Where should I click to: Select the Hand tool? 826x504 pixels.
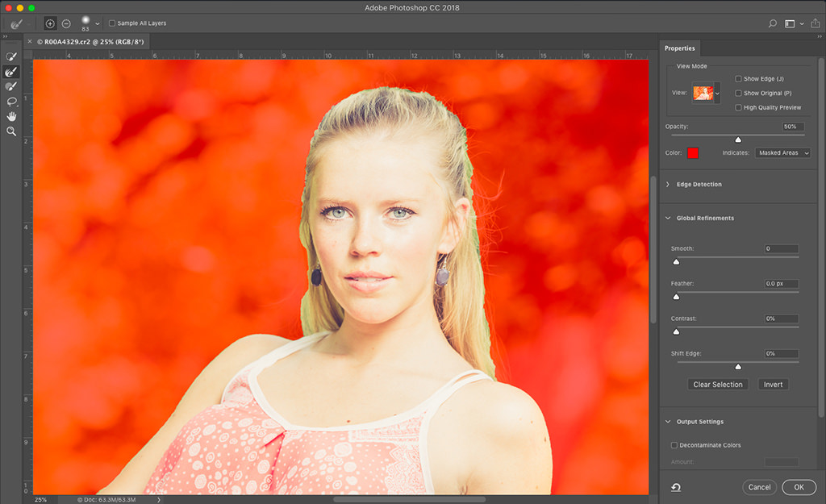(11, 116)
